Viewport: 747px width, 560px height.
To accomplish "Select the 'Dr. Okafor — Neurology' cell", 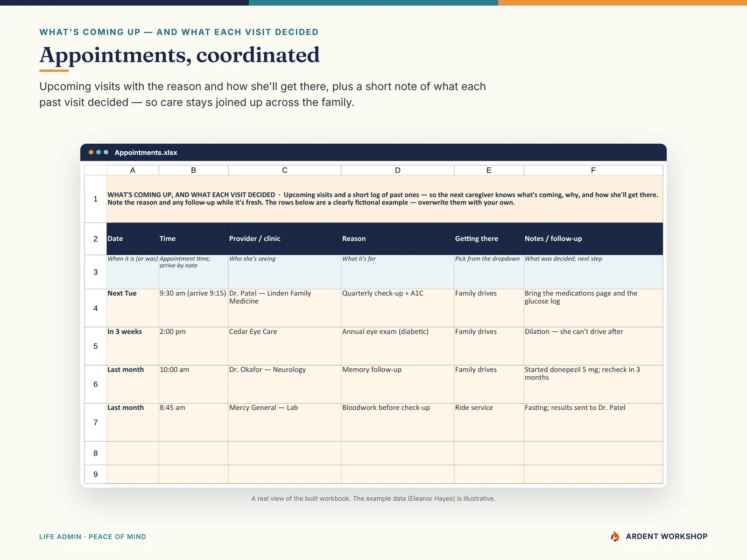I will point(285,384).
